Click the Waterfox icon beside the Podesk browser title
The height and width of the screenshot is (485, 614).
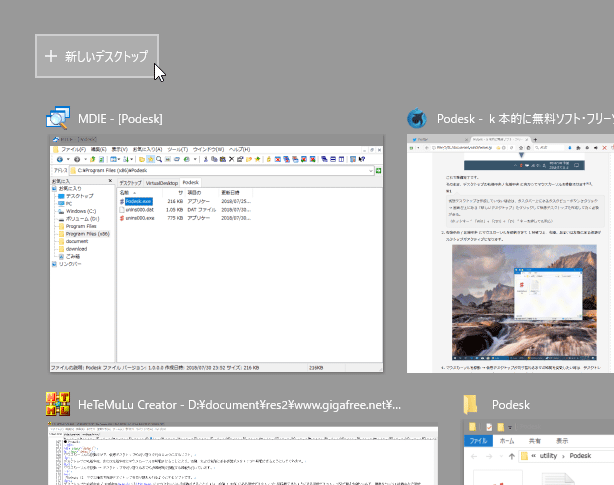tap(417, 118)
